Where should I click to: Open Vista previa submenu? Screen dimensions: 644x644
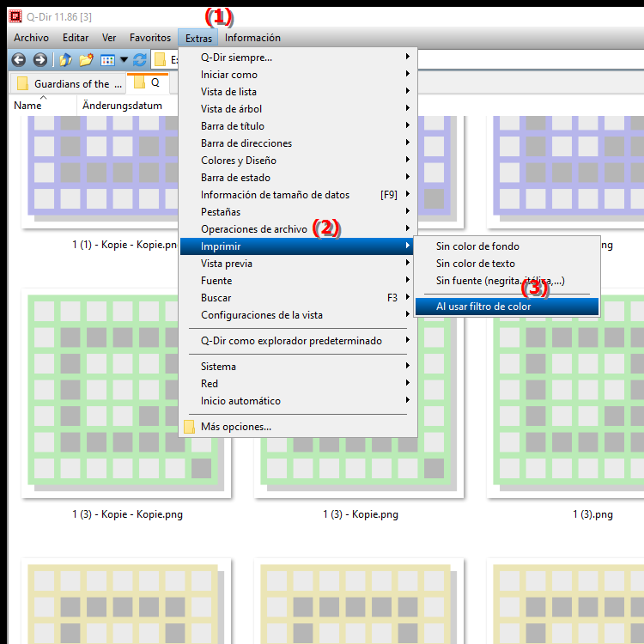(299, 264)
